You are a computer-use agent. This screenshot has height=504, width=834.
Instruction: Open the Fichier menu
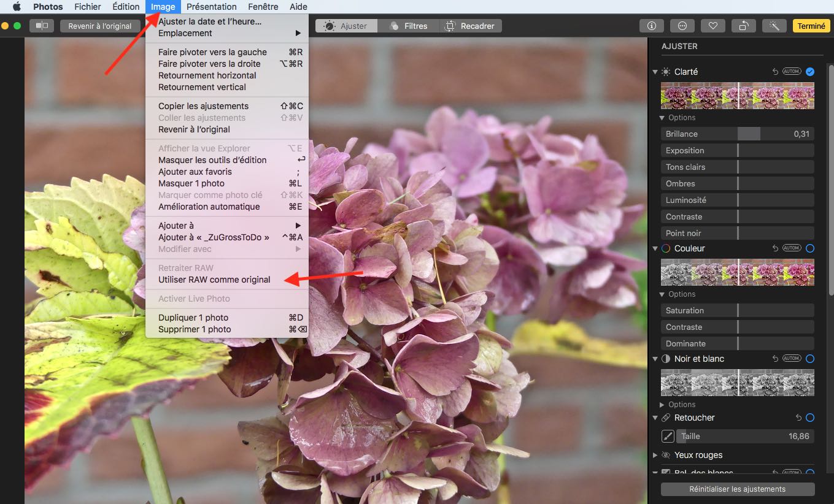(88, 7)
